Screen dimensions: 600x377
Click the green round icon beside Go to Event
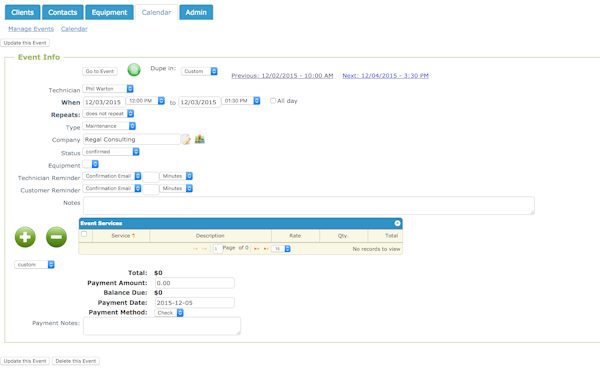pyautogui.click(x=134, y=70)
